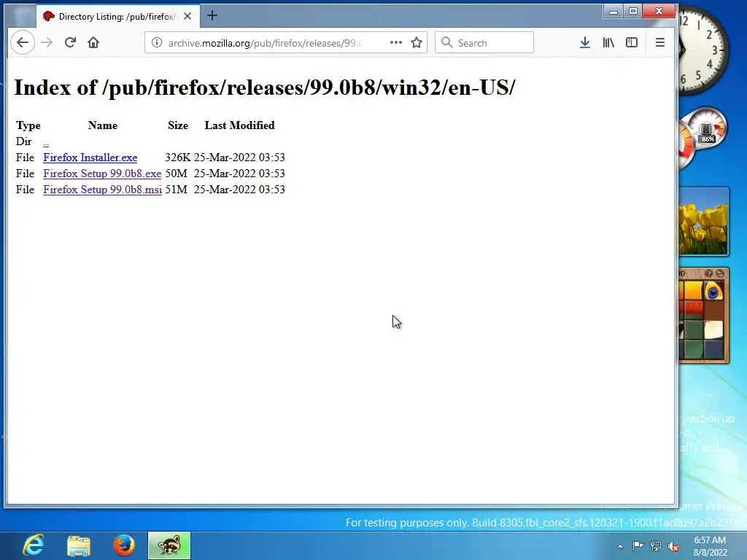Open Action Center flag icon
The height and width of the screenshot is (560, 747).
click(638, 545)
